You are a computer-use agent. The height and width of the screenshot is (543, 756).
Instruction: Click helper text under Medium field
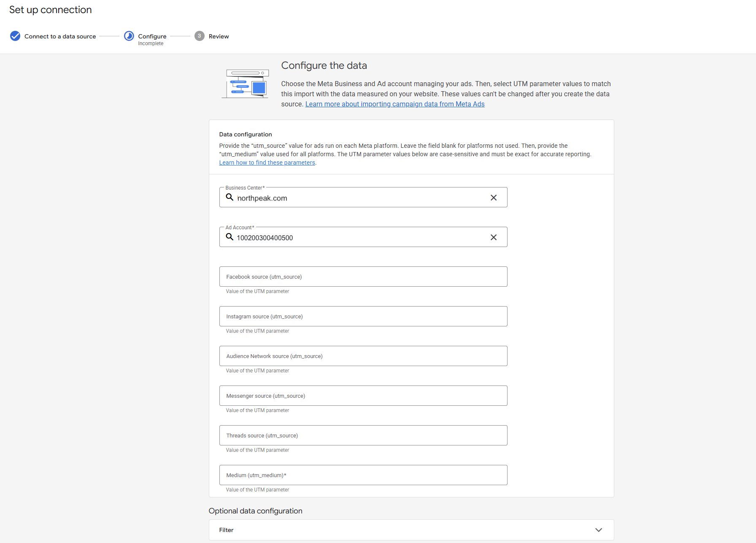pos(257,490)
